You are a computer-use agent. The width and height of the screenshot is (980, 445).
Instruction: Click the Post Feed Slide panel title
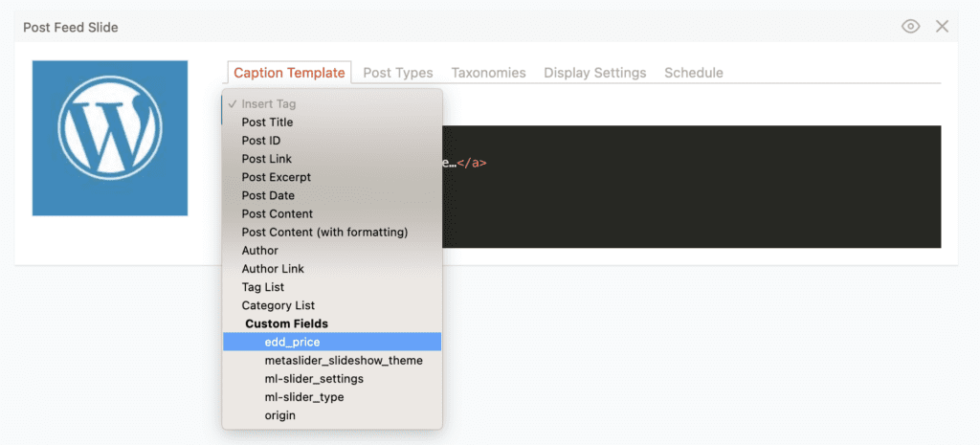(71, 27)
